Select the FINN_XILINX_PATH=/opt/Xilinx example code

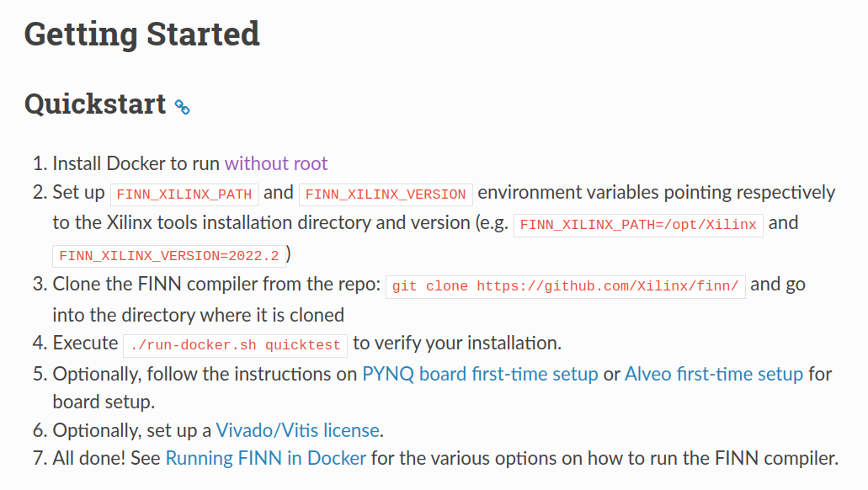click(x=638, y=225)
